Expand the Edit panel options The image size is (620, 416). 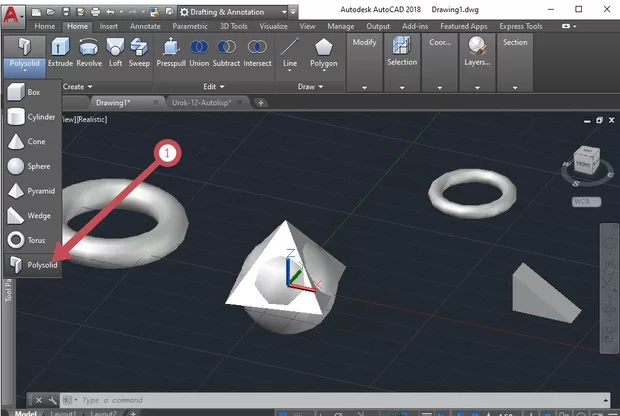tap(214, 86)
